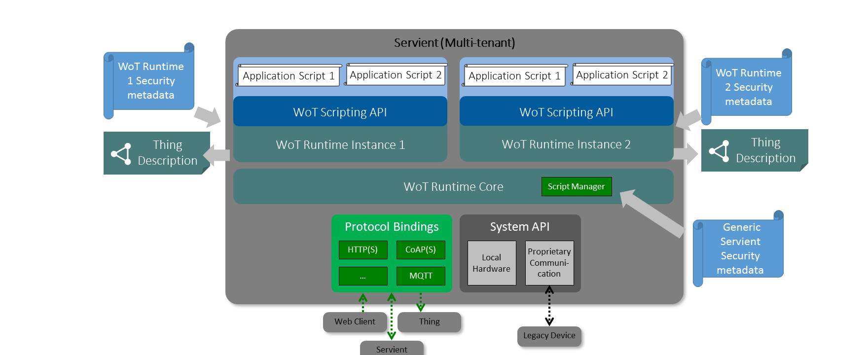Select the WoT Runtime Instance 2 block

pyautogui.click(x=566, y=144)
